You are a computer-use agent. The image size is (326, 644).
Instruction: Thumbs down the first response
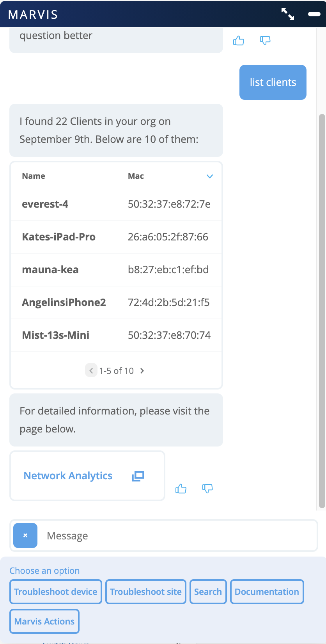coord(265,41)
